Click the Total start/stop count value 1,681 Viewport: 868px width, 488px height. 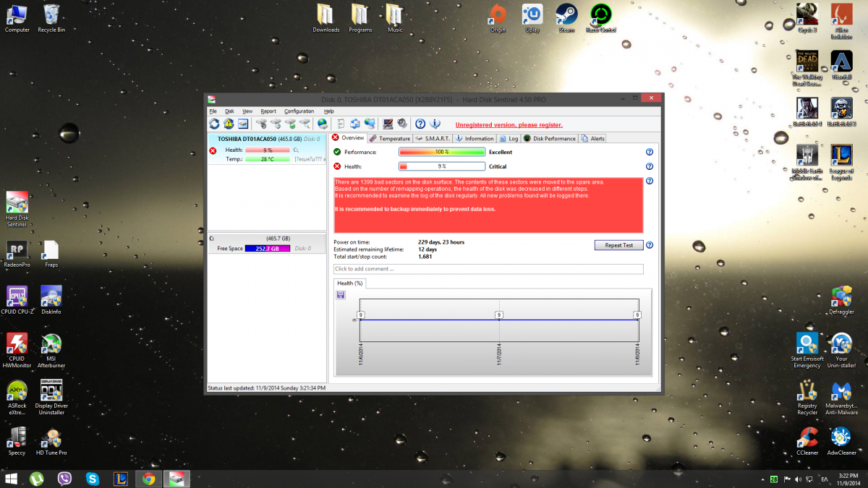pos(425,256)
